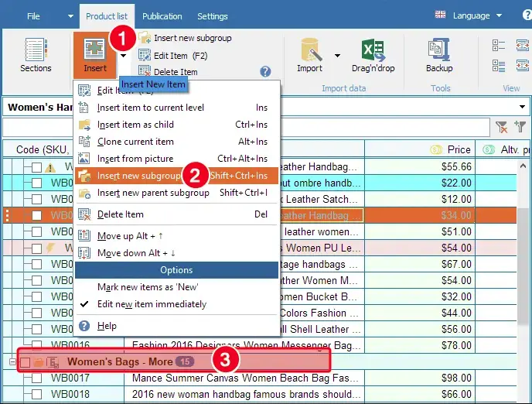Collapse the Women's Bags - More group
This screenshot has height=404, width=532.
[x=12, y=362]
